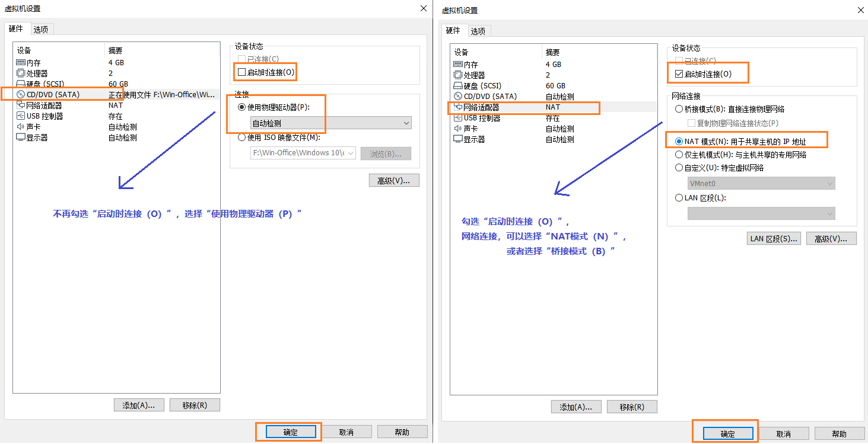The height and width of the screenshot is (444, 868).
Task: Uncheck 启动时连接(O) in right window
Action: pyautogui.click(x=679, y=74)
